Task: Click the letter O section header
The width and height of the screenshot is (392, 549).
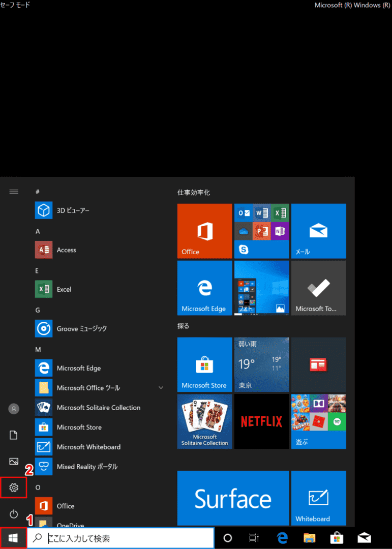Action: click(x=38, y=487)
